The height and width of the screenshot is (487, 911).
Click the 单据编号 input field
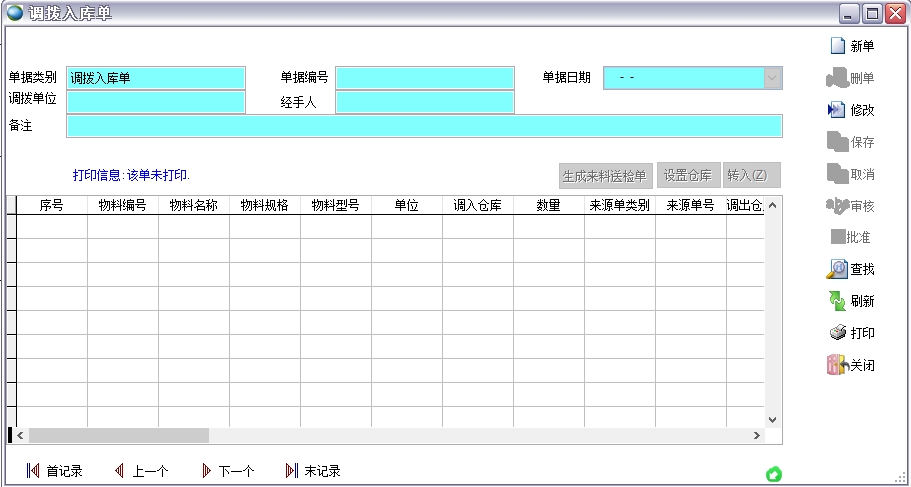(424, 78)
